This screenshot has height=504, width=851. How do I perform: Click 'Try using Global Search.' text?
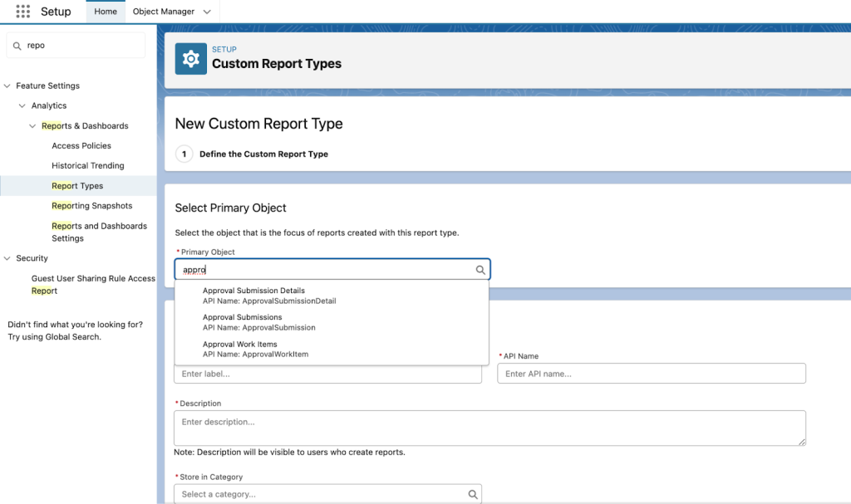tap(54, 337)
